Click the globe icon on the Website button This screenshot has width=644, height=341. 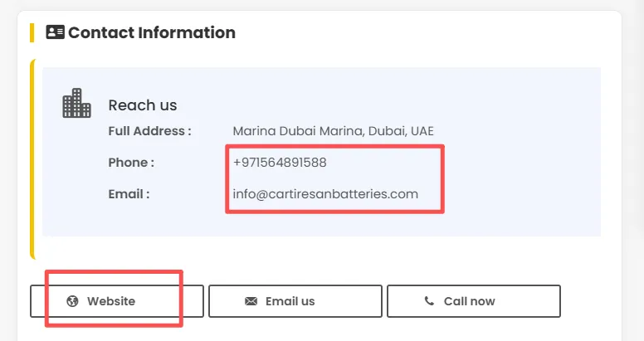pos(72,301)
